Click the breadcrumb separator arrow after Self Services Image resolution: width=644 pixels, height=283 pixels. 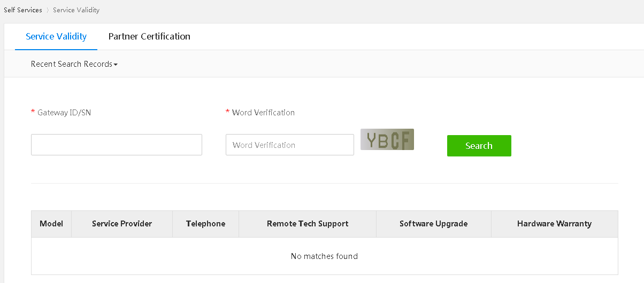pos(48,10)
